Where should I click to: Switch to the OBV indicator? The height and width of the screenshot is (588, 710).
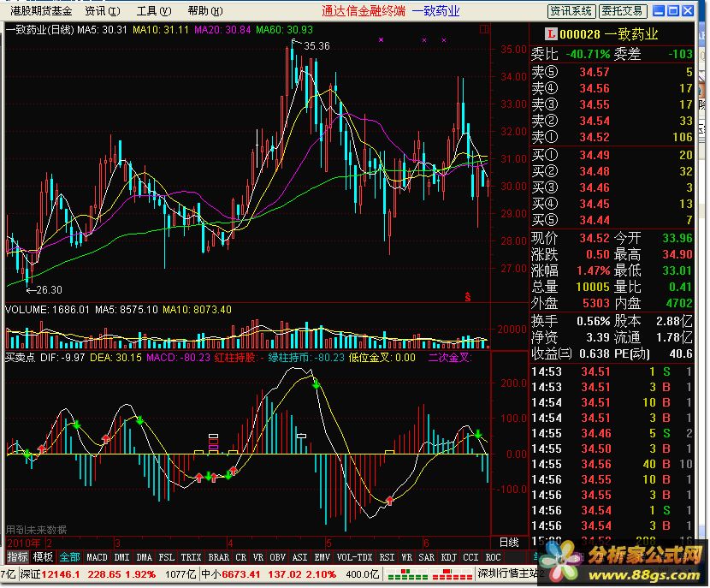point(277,557)
